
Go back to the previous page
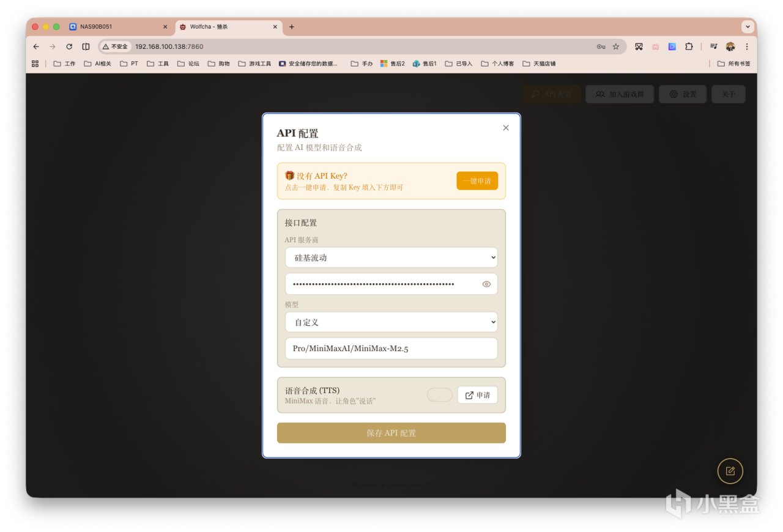pos(36,46)
